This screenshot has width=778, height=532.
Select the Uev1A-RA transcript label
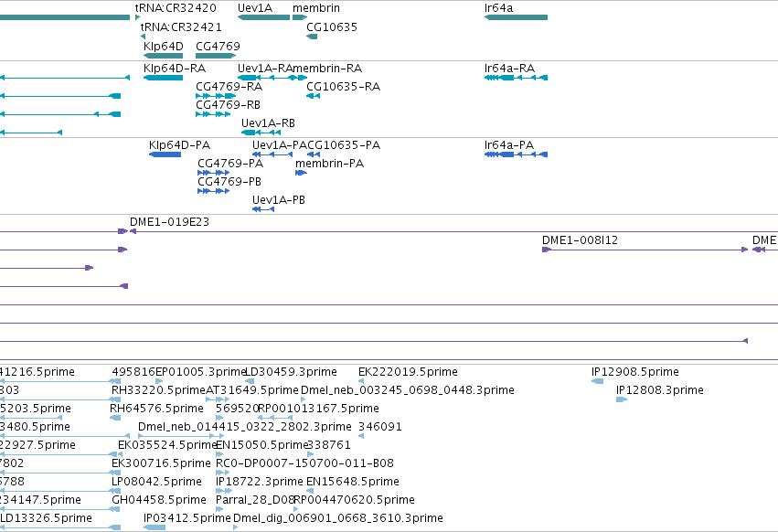click(x=265, y=69)
